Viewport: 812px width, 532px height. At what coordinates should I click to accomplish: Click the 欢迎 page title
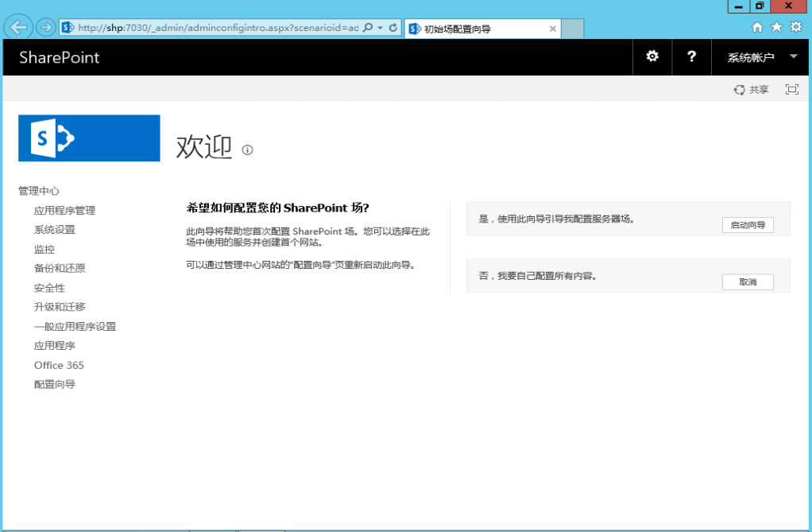[x=204, y=147]
